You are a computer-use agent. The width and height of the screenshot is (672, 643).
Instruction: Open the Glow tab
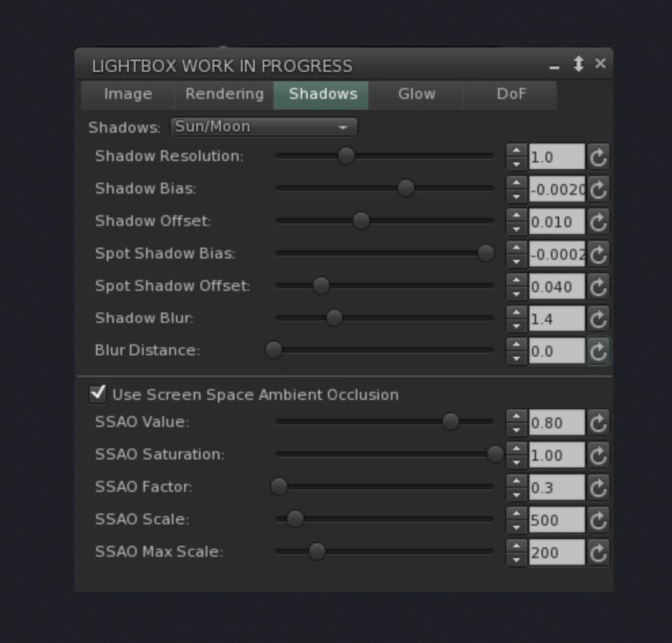click(x=416, y=94)
